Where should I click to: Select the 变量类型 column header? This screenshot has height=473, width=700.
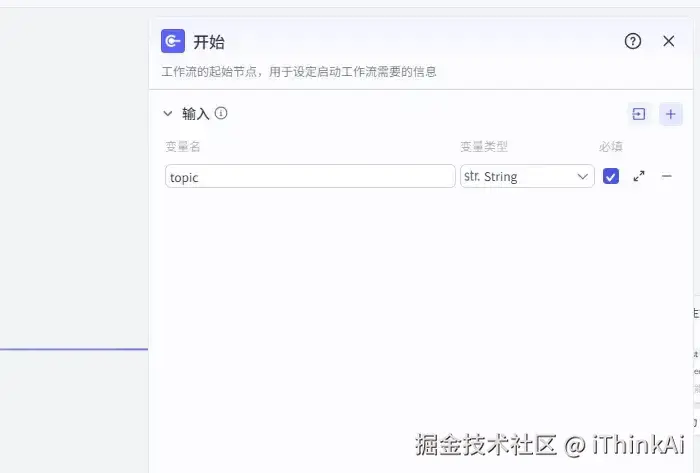point(484,146)
